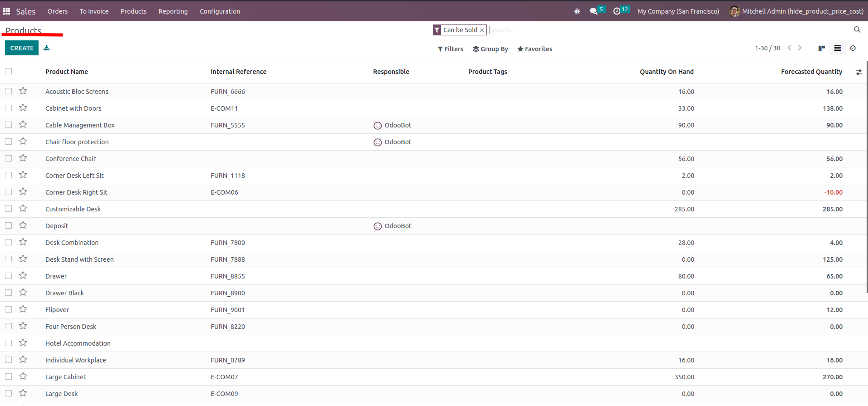Viewport: 868px width, 406px height.
Task: Sort by Internal Reference column
Action: pos(239,72)
